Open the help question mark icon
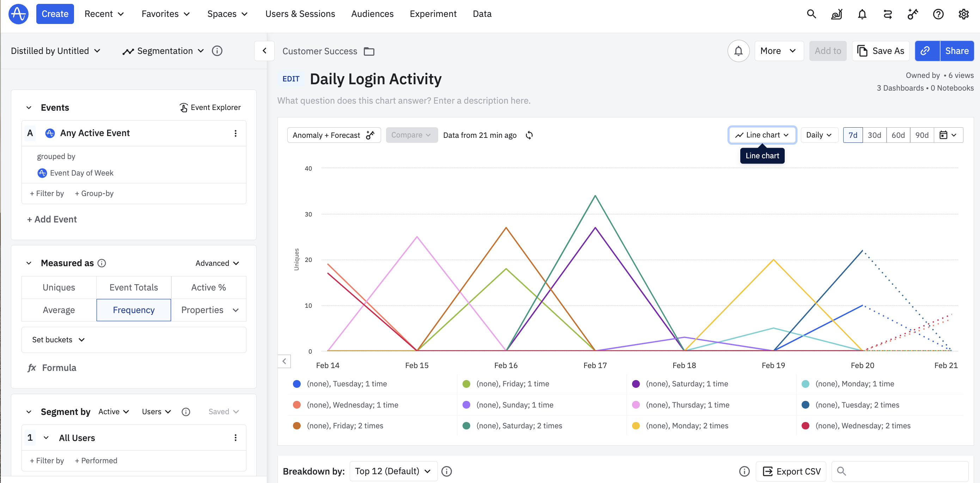 (938, 14)
